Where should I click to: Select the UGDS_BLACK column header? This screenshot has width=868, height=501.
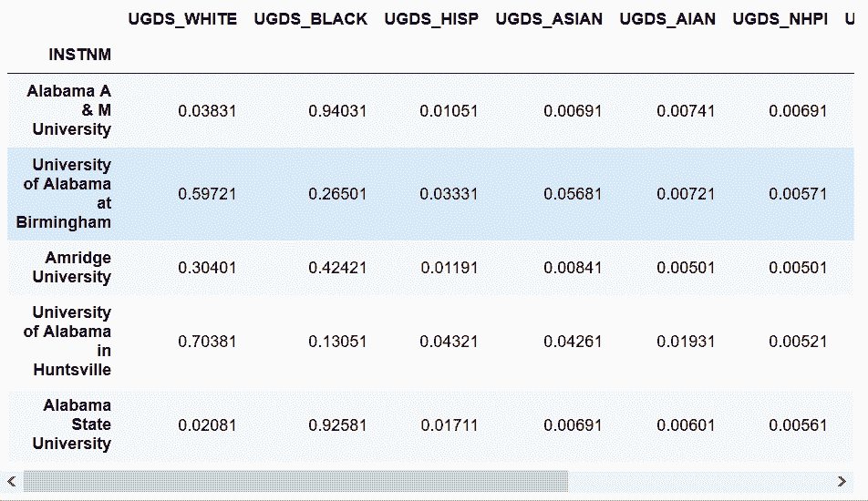tap(311, 19)
